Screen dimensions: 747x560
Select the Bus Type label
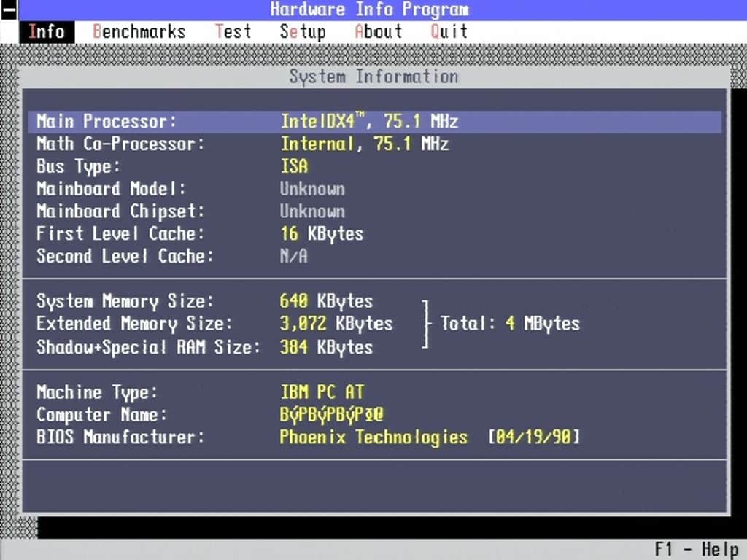(79, 167)
